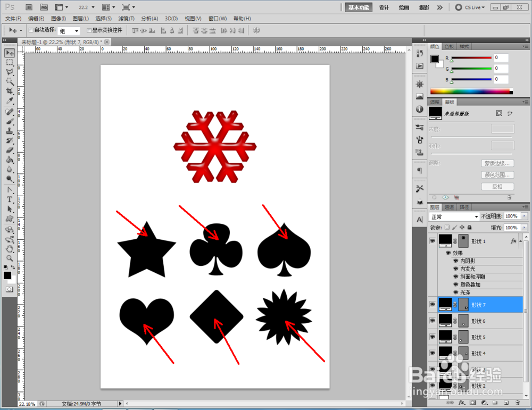This screenshot has height=410, width=532.
Task: Select the Polygonal Lasso tool
Action: tap(10, 72)
